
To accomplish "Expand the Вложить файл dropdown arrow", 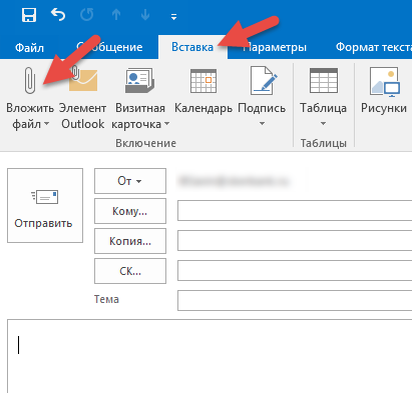I will tap(47, 124).
